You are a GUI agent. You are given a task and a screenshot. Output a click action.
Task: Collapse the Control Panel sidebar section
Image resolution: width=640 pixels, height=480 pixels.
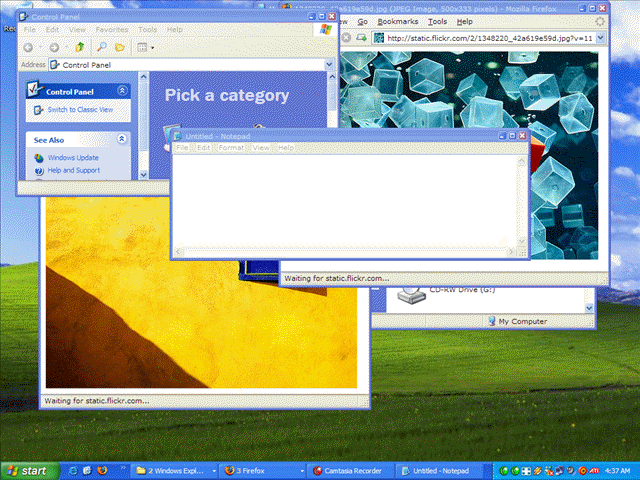click(122, 91)
